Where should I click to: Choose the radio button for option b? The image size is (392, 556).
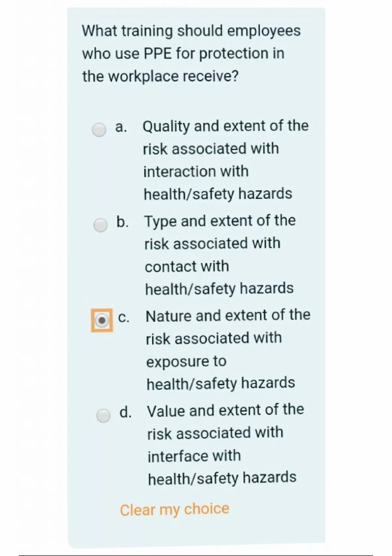[100, 225]
